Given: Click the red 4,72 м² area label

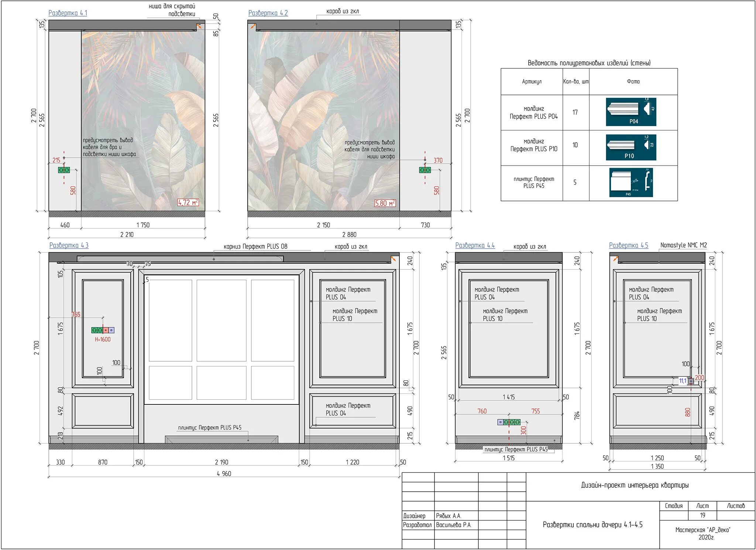Looking at the screenshot, I should tap(188, 202).
